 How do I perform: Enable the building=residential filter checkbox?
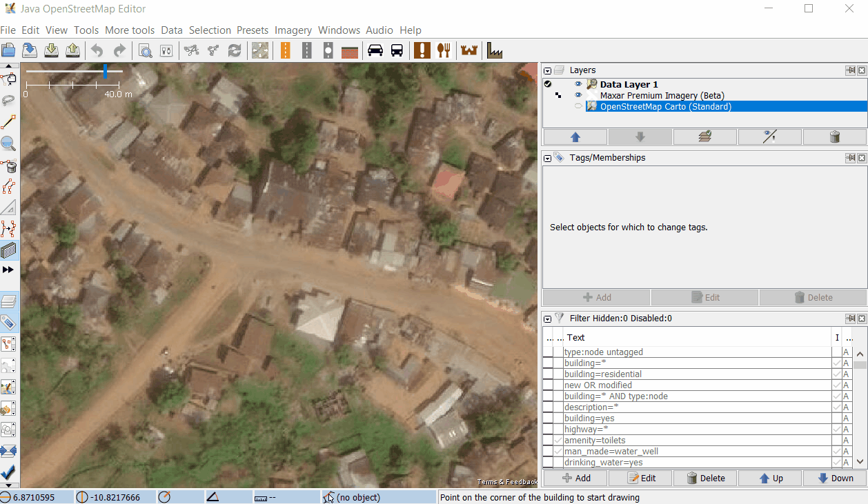pos(548,374)
